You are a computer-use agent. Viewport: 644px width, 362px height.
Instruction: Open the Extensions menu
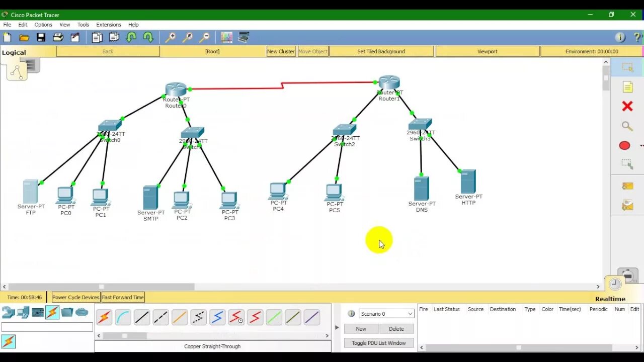(109, 25)
